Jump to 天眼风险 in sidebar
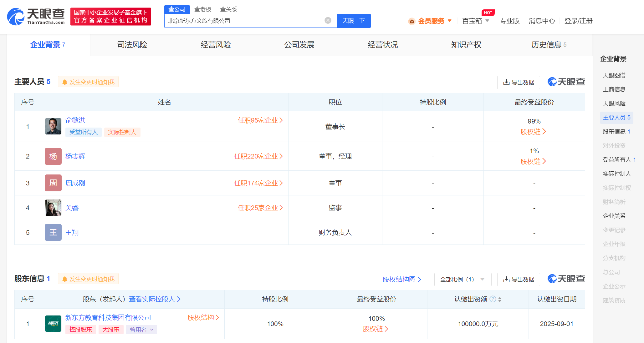Screen dimensions: 644x343 tap(614, 103)
